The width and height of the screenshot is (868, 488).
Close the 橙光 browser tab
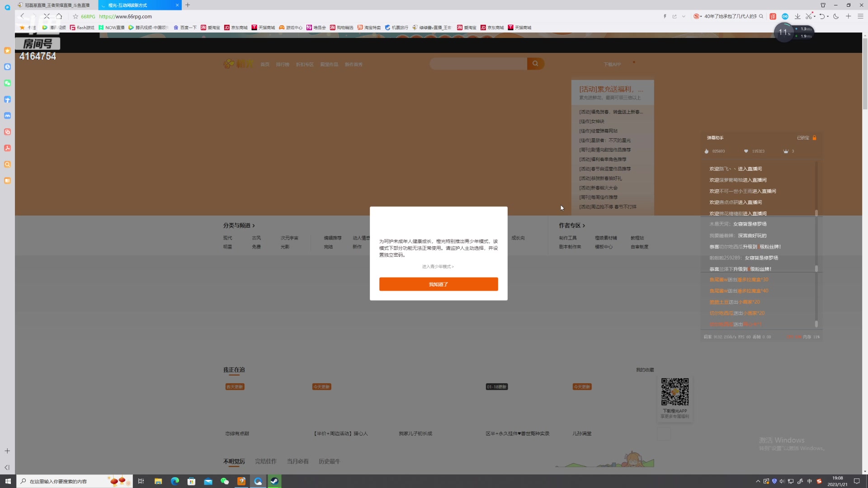pyautogui.click(x=177, y=5)
